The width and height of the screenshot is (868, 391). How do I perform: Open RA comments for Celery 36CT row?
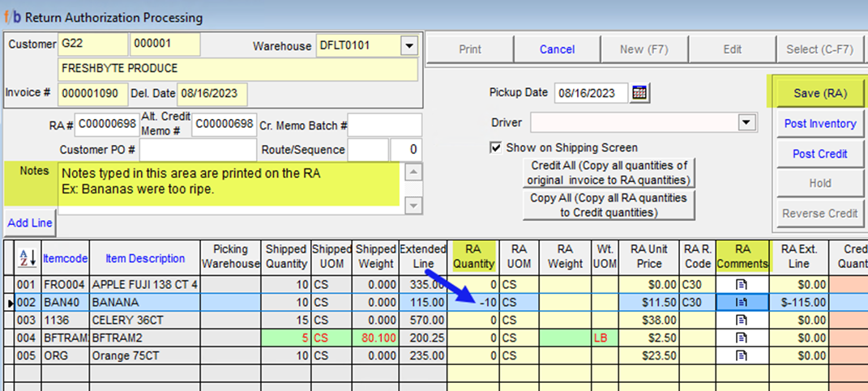point(743,319)
